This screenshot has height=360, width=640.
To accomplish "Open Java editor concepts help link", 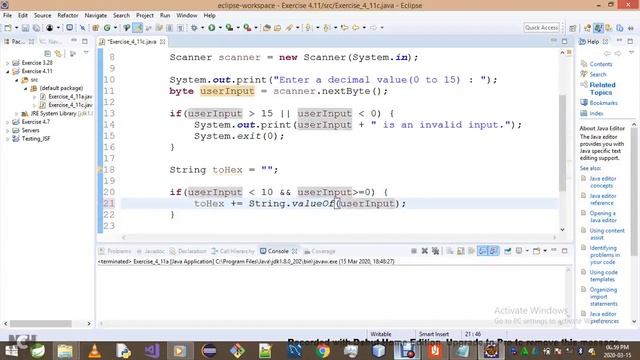I will coord(602,182).
